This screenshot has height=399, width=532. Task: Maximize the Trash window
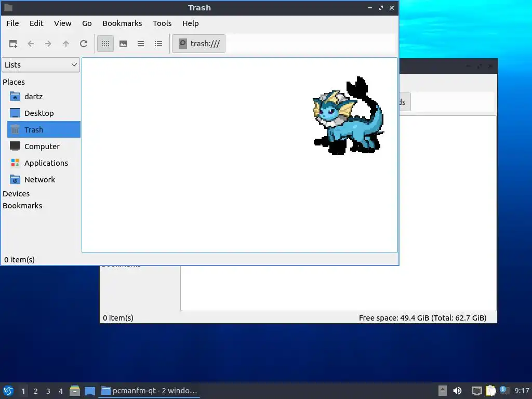[381, 8]
